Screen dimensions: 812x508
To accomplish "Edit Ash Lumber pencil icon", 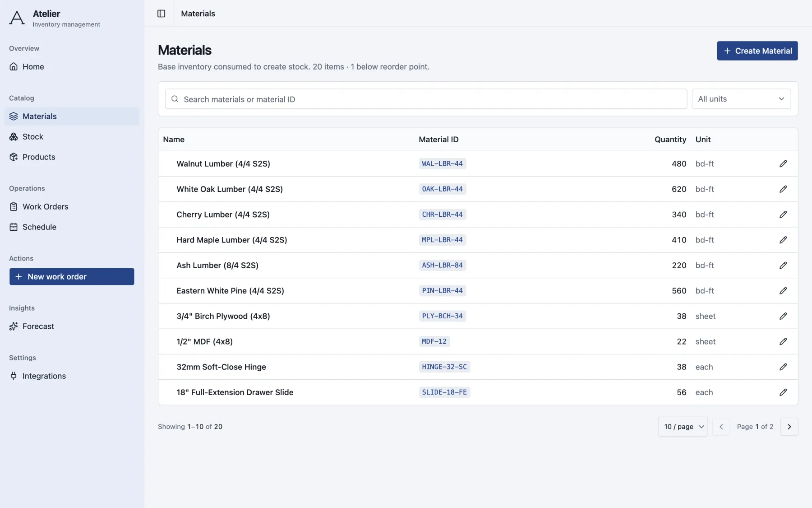I will pos(783,266).
